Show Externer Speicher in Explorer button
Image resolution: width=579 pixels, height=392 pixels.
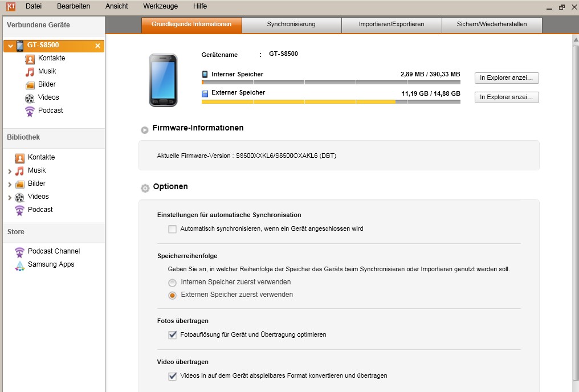point(507,97)
